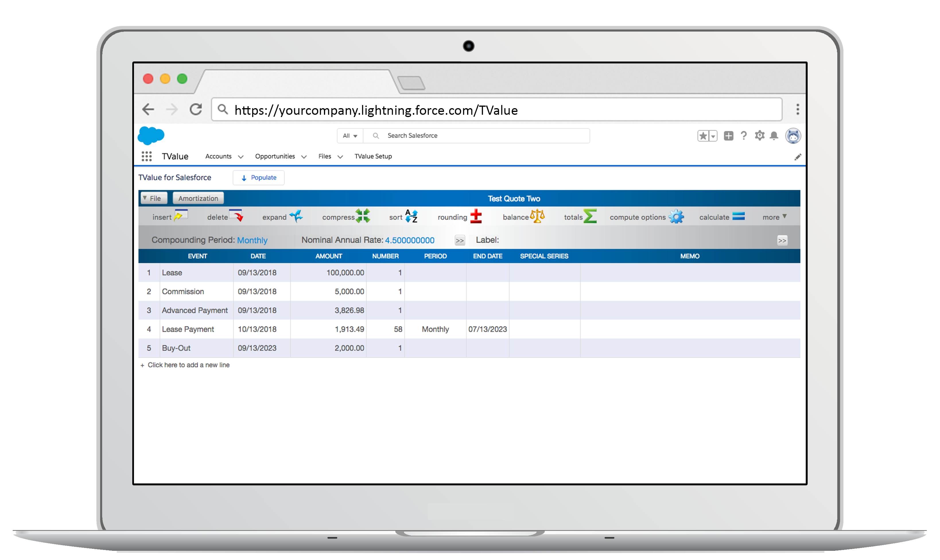The width and height of the screenshot is (940, 560).
Task: Click the 09/13/2023 date cell
Action: point(262,348)
